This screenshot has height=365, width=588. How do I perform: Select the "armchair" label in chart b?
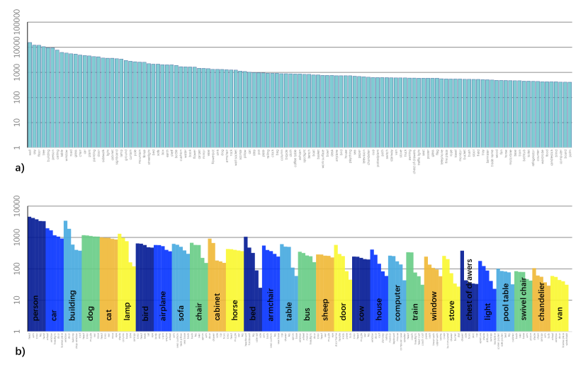pyautogui.click(x=271, y=305)
